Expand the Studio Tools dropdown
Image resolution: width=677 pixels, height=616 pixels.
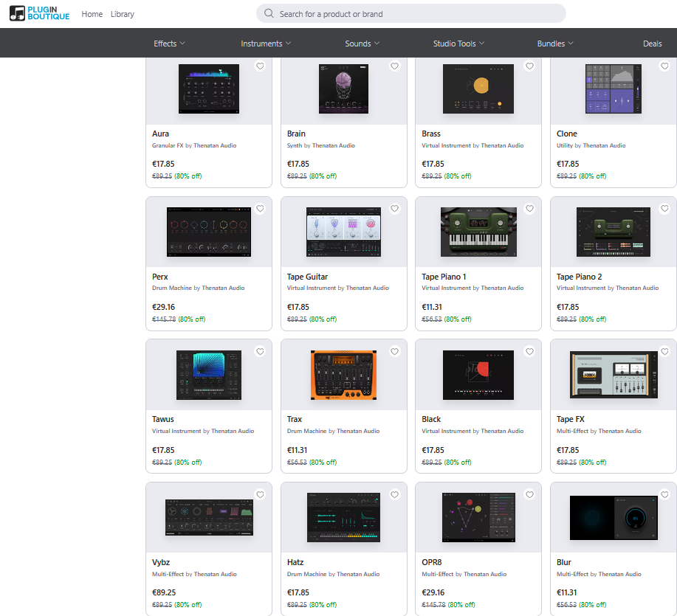click(x=458, y=44)
